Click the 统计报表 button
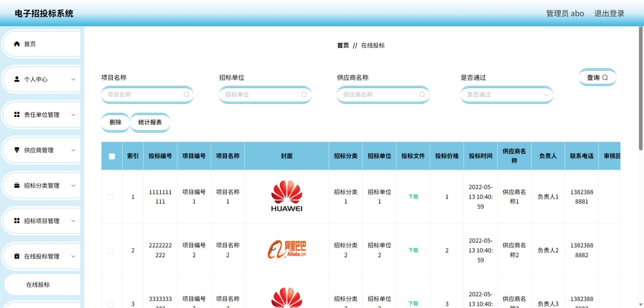 [150, 122]
